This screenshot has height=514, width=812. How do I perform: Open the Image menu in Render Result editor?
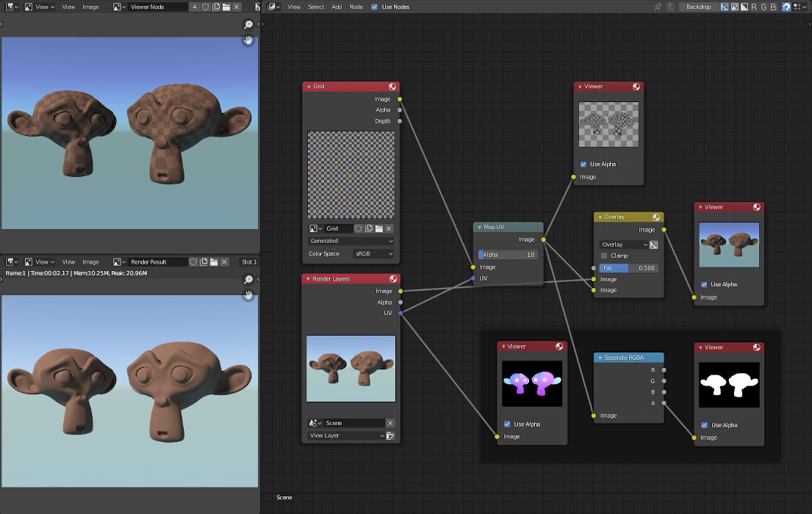point(90,262)
